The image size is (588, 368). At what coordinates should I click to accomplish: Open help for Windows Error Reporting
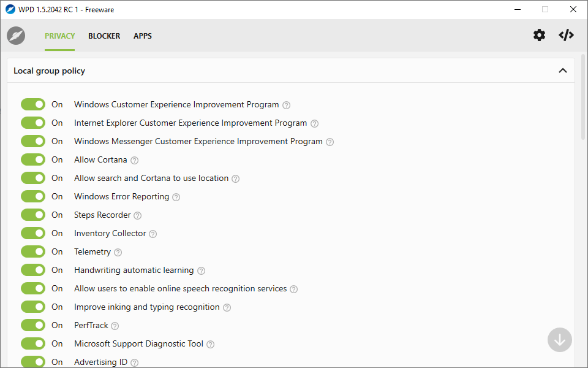[176, 197]
